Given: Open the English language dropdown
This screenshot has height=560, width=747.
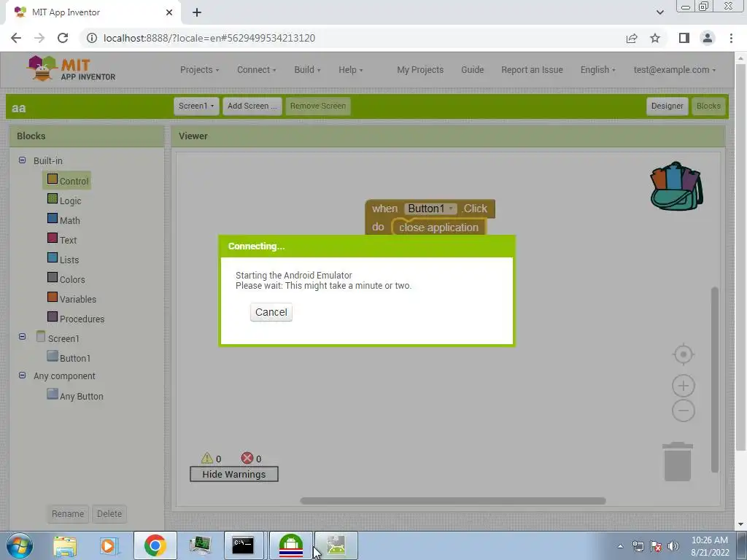Looking at the screenshot, I should click(x=597, y=69).
